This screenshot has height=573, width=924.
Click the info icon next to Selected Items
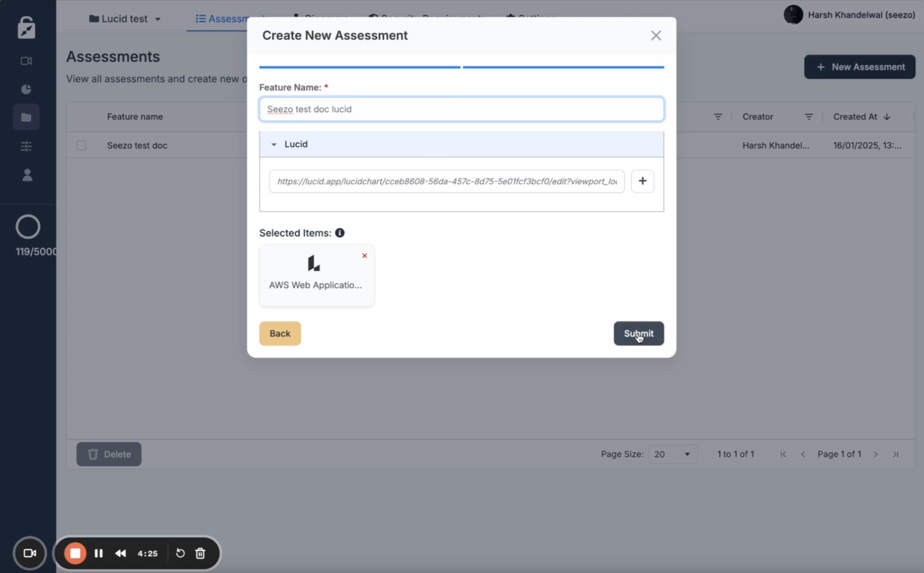(x=339, y=232)
